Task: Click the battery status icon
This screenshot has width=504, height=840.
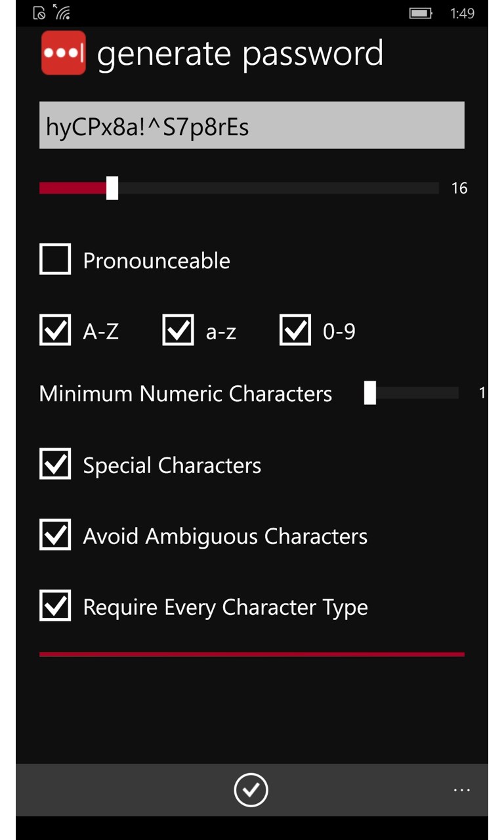Action: click(x=420, y=13)
